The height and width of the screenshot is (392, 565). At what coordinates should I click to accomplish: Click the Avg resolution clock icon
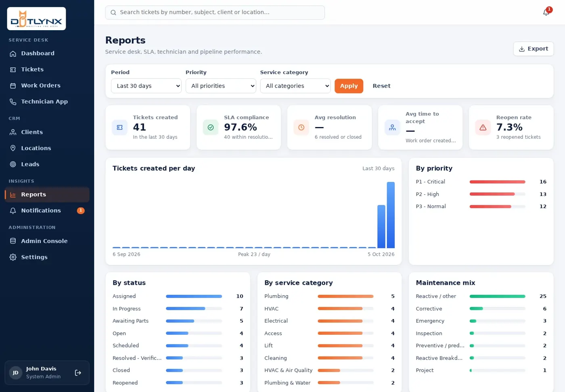click(x=301, y=127)
